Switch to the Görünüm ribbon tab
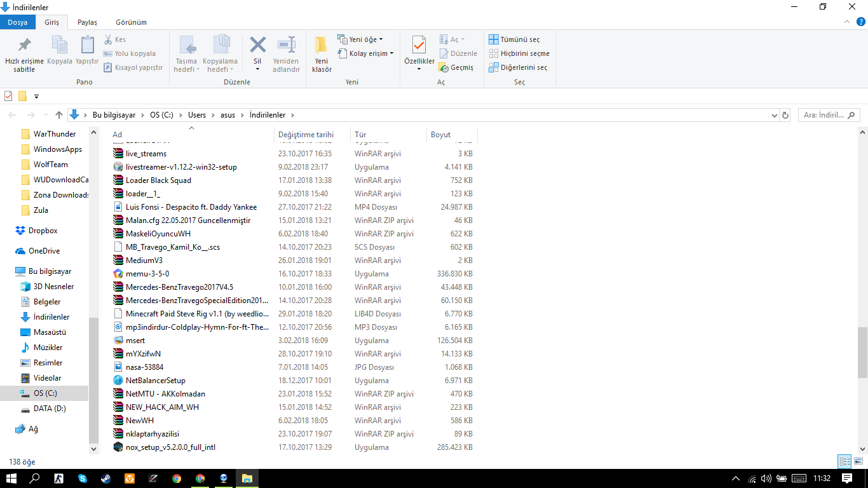This screenshot has height=488, width=868. [132, 22]
